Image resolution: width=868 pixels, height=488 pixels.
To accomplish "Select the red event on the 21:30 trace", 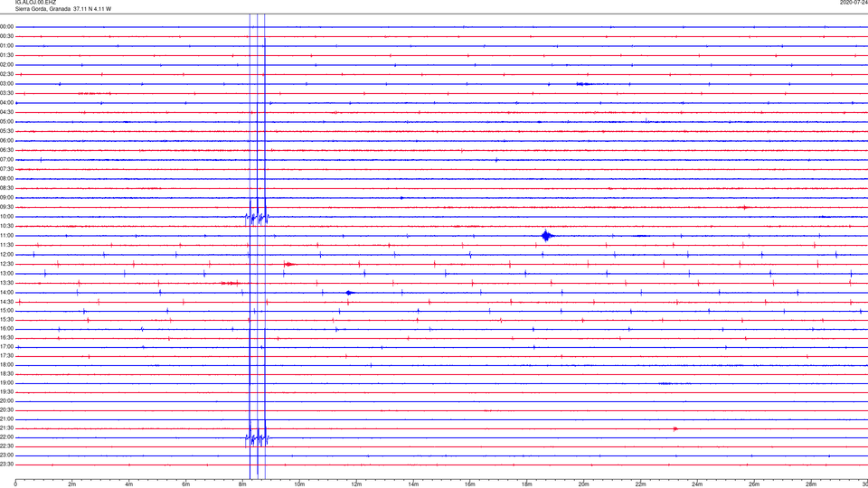I will click(676, 428).
